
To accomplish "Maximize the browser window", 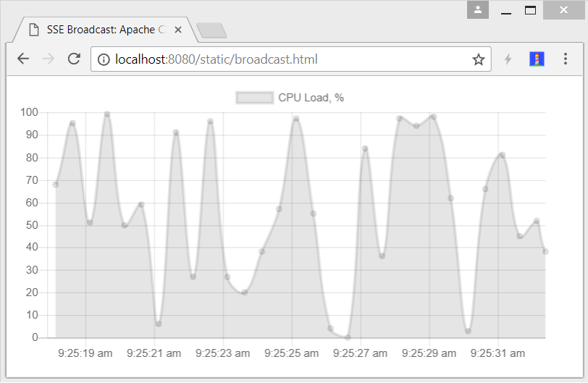I will [530, 10].
